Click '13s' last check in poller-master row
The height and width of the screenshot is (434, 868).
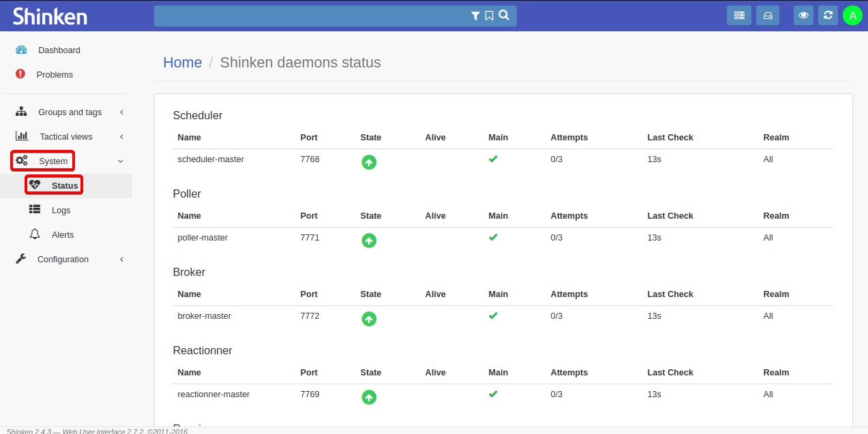655,238
